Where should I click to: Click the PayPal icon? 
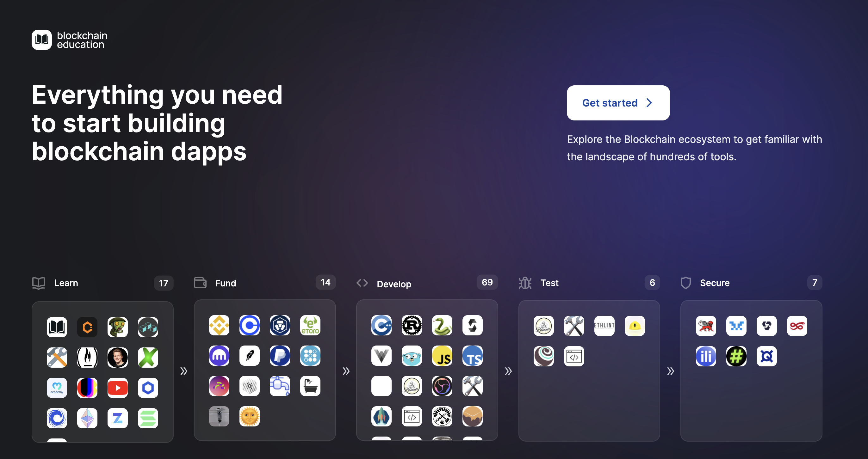pos(280,356)
